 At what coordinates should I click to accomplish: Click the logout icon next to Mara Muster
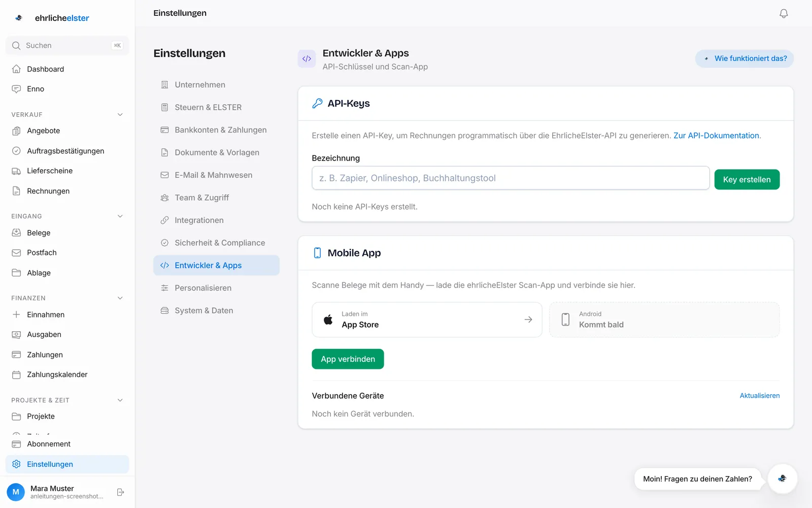[x=120, y=492]
